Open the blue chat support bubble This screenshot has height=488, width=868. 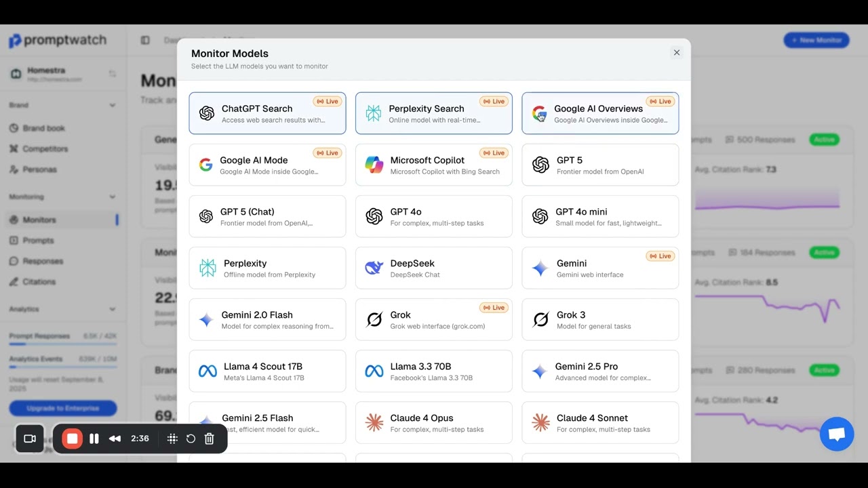pos(837,434)
